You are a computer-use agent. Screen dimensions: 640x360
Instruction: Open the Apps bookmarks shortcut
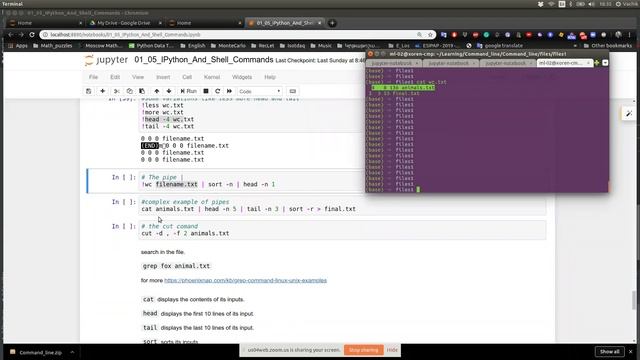click(18, 46)
